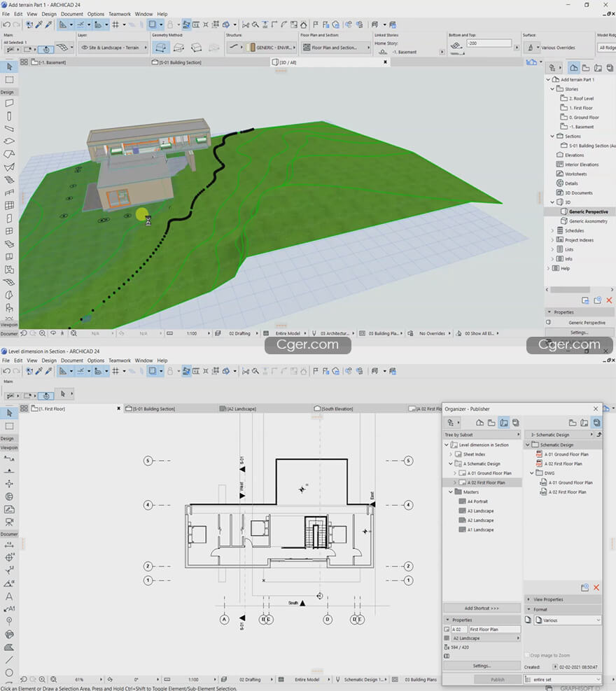The image size is (616, 691).
Task: Open the Various format dropdown
Action: pos(568,620)
